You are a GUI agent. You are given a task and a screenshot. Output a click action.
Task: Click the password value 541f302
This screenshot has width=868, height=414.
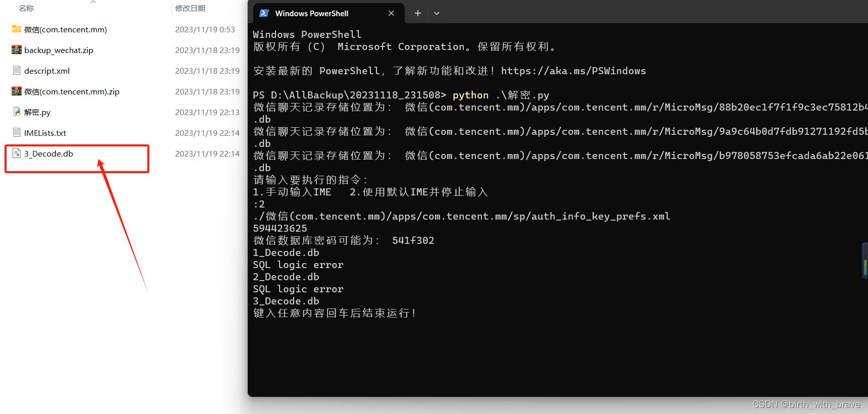(x=413, y=240)
